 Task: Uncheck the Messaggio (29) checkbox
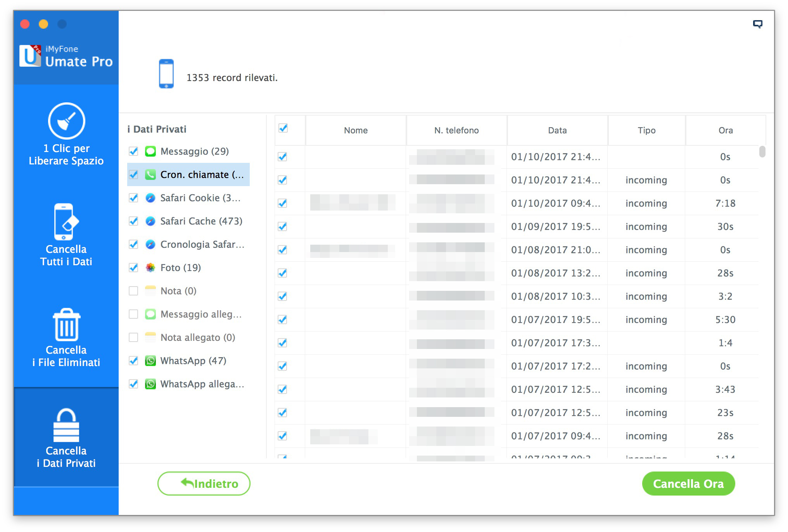click(133, 151)
